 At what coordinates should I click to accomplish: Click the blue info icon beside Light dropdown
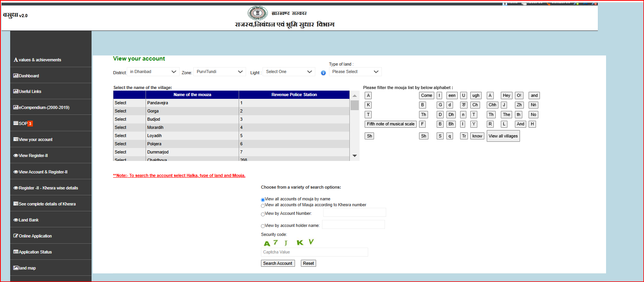(323, 73)
